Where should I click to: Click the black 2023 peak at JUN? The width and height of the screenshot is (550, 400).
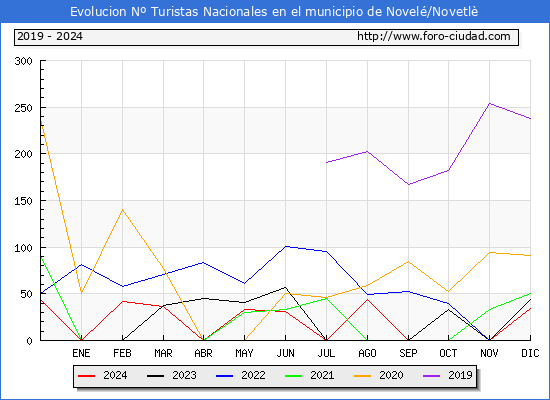(x=286, y=287)
